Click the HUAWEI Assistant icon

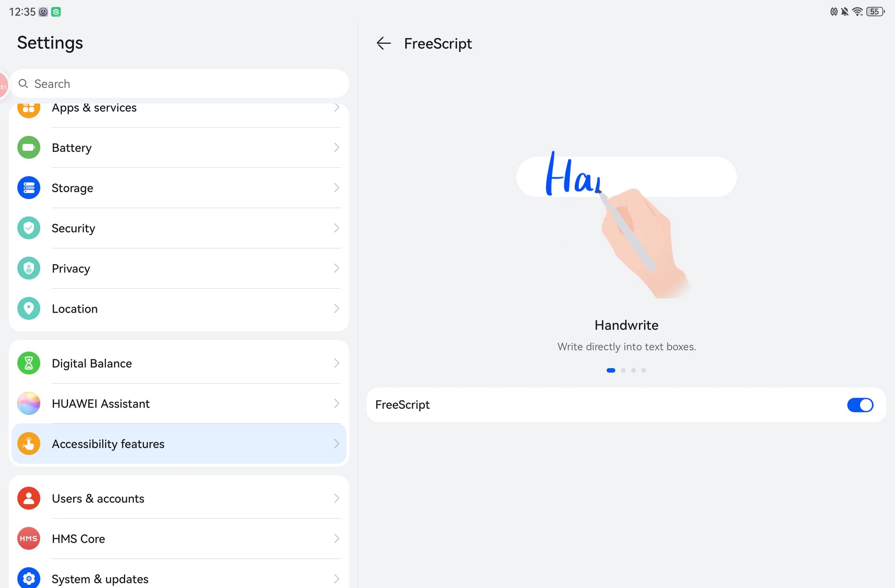(x=29, y=403)
